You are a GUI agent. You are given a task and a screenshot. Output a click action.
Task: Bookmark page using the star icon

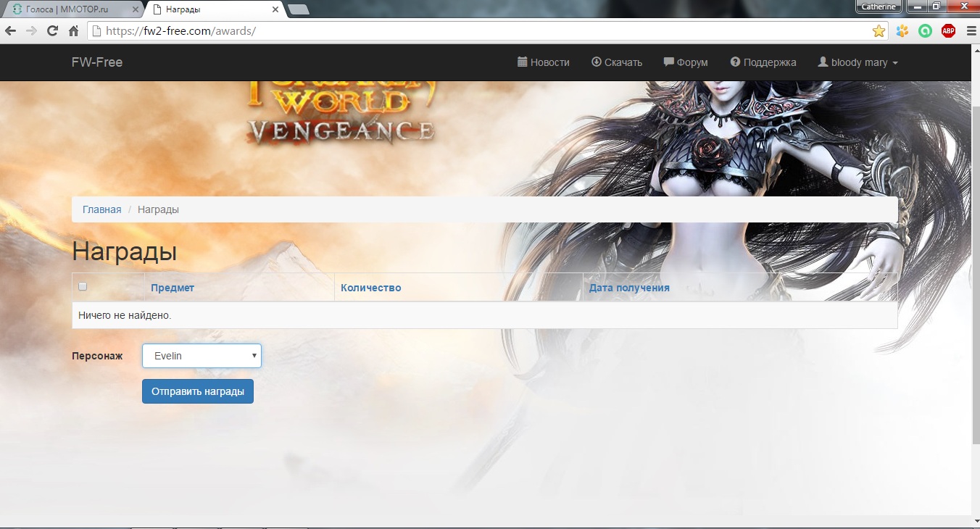coord(879,31)
